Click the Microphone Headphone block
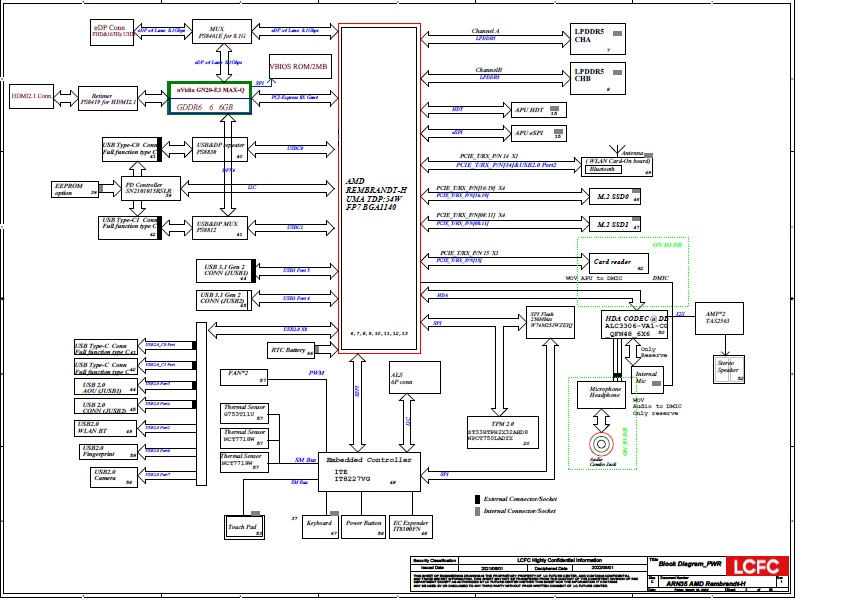Viewport: 851px width, 601px height. (601, 395)
